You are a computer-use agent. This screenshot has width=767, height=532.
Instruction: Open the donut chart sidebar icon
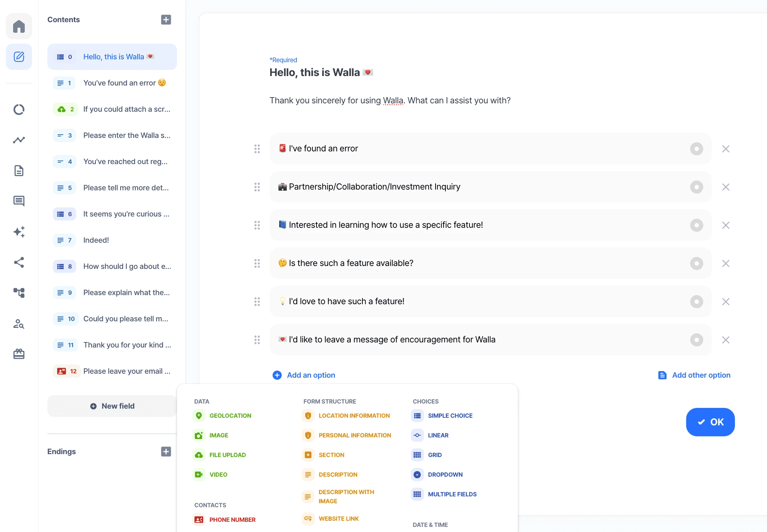point(19,110)
